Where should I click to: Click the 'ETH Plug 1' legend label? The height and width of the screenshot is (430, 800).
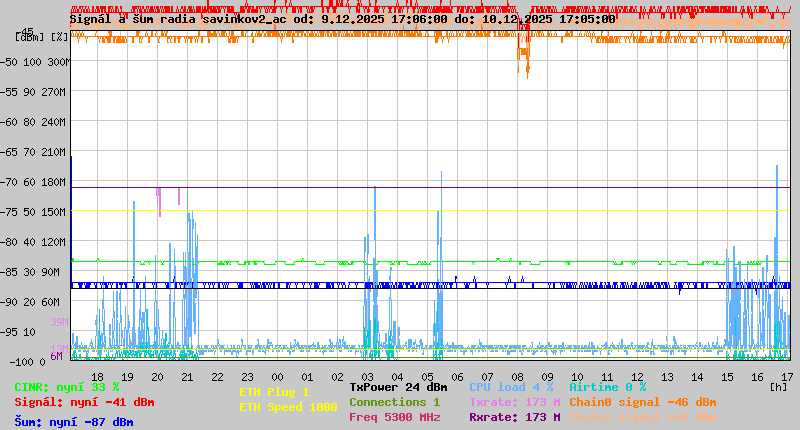(274, 392)
